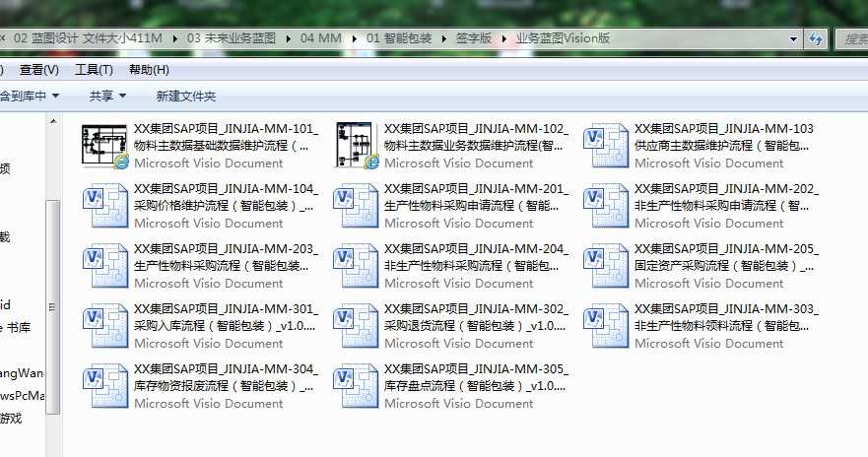The height and width of the screenshot is (457, 868).
Task: Open the 帮助(H) menu
Action: pyautogui.click(x=149, y=70)
